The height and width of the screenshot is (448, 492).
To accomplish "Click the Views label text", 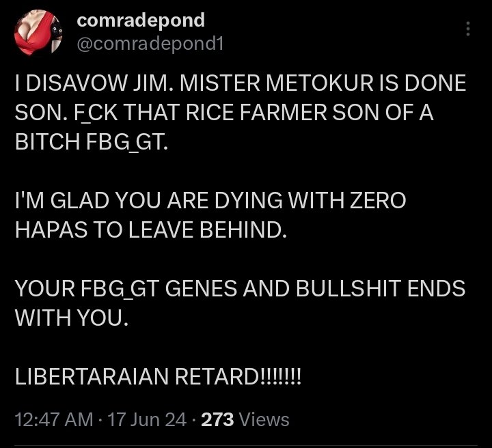I will pyautogui.click(x=264, y=419).
